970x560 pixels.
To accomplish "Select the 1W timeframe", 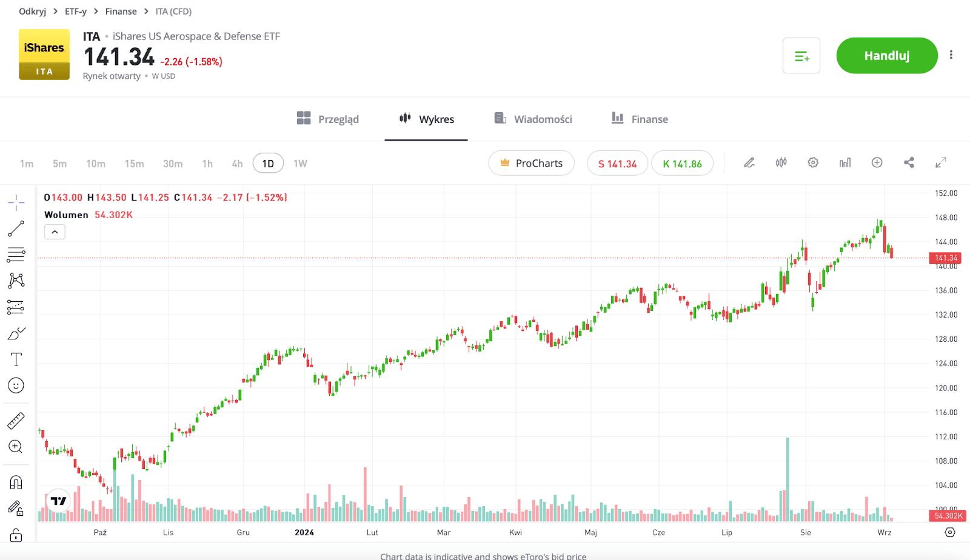I will point(300,164).
